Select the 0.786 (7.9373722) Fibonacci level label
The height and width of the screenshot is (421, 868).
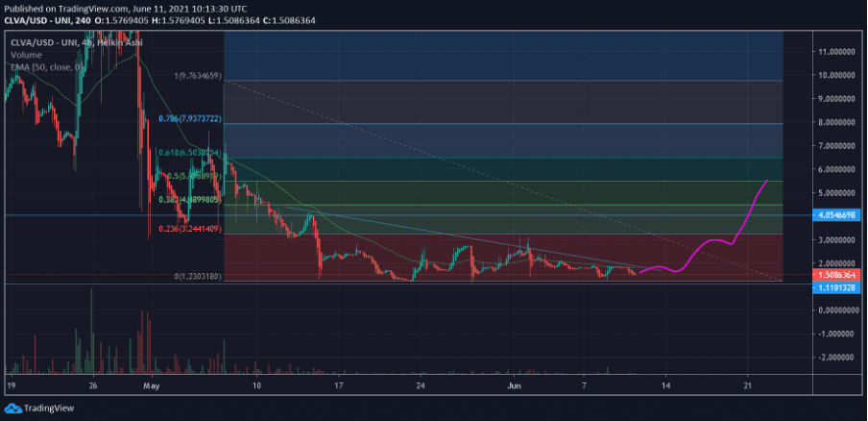[190, 119]
